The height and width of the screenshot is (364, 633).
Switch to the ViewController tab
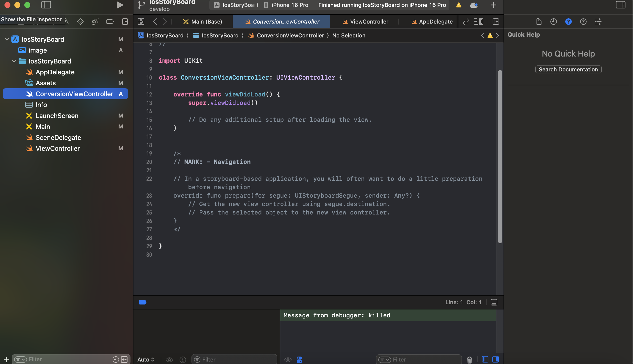(x=365, y=22)
